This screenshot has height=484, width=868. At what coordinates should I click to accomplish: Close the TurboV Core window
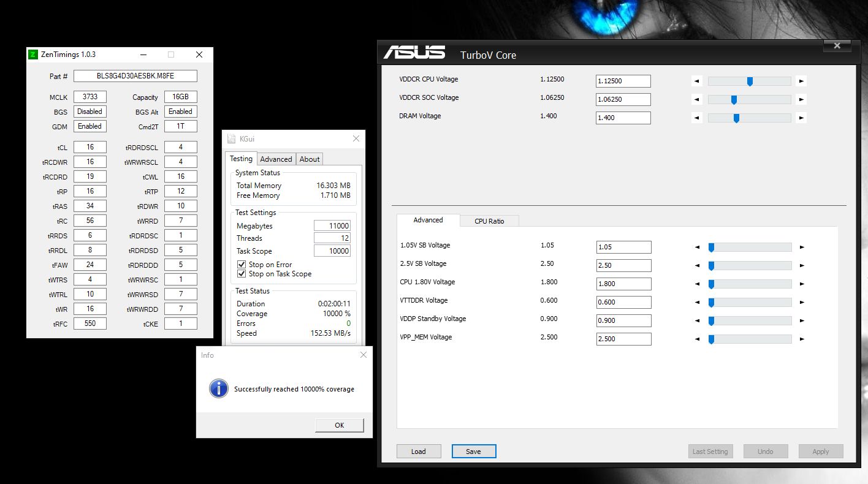837,46
